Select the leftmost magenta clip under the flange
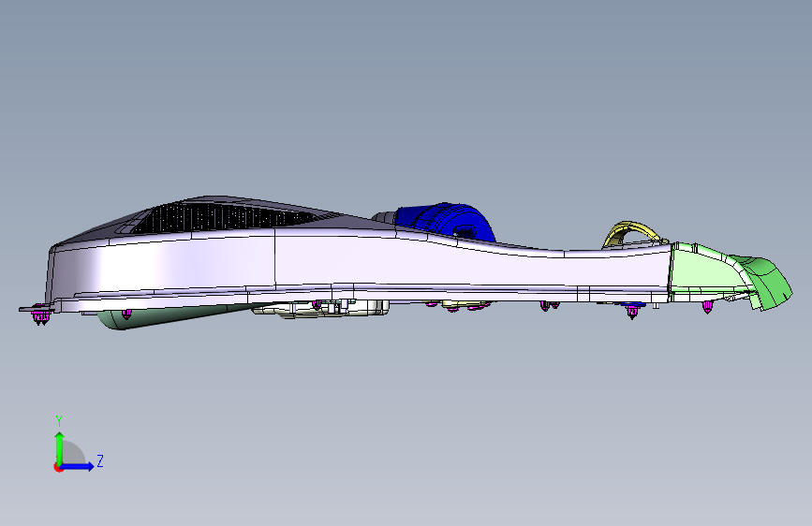812x526 pixels. 40,316
